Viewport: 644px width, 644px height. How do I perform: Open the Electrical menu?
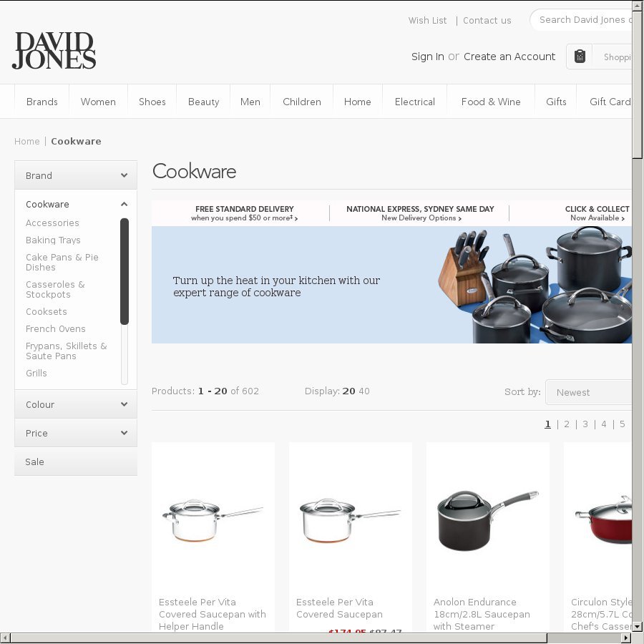[x=415, y=102]
